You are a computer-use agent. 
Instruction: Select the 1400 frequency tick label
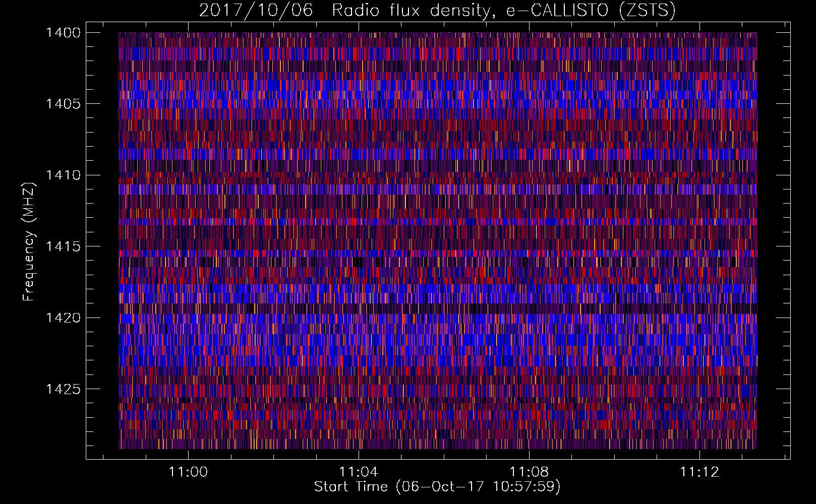coord(63,33)
